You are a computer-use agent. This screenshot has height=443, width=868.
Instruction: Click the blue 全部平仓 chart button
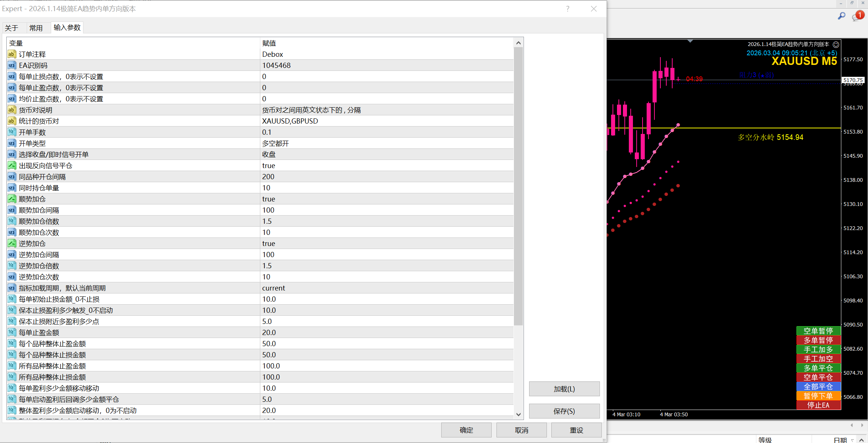pyautogui.click(x=818, y=387)
